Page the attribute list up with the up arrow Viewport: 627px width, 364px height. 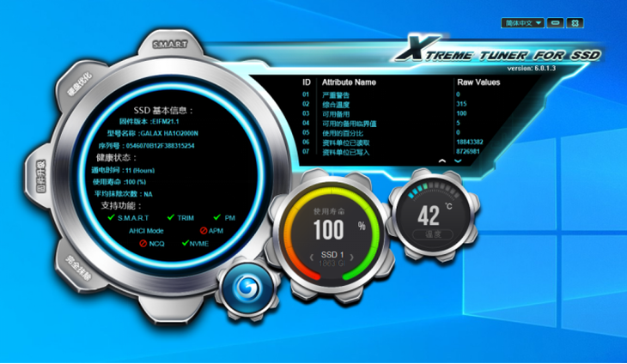(x=442, y=161)
